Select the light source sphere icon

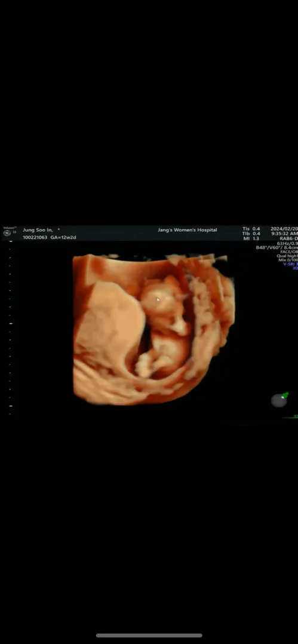(x=279, y=400)
